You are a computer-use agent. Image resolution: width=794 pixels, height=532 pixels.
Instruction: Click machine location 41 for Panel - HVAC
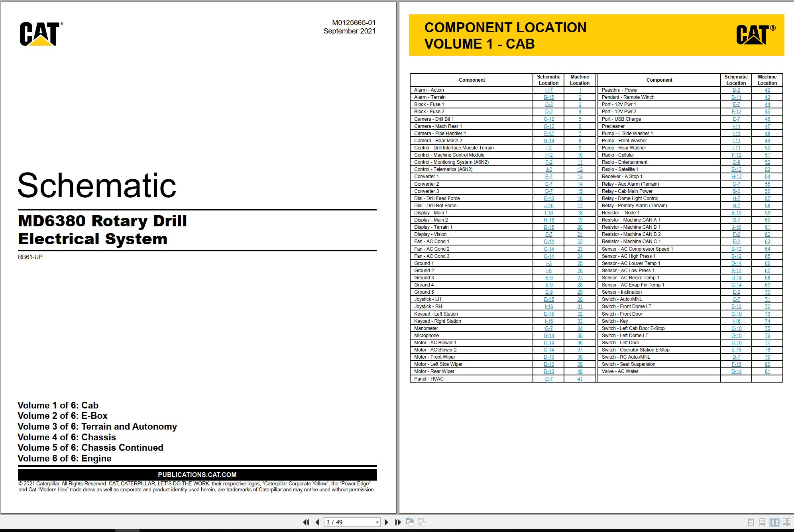[580, 379]
